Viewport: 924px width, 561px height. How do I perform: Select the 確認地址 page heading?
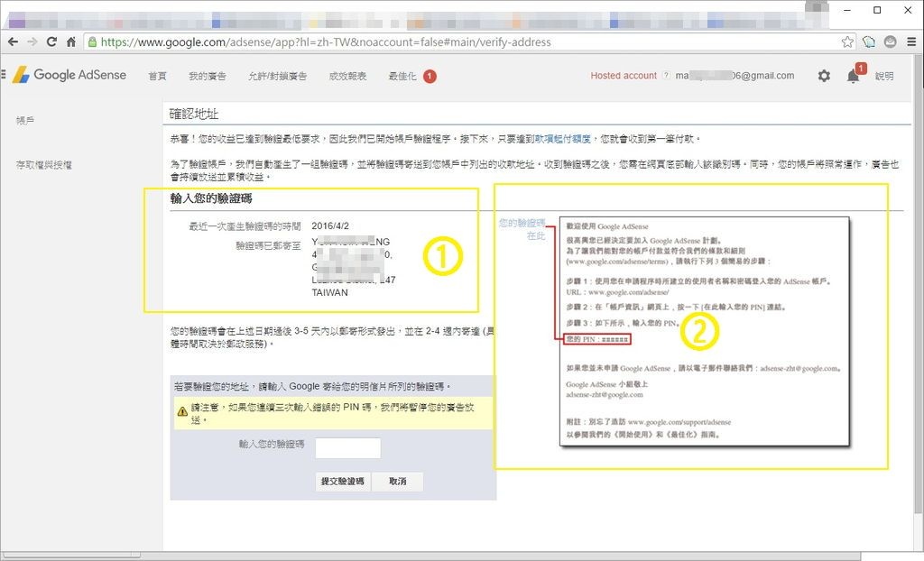[194, 114]
